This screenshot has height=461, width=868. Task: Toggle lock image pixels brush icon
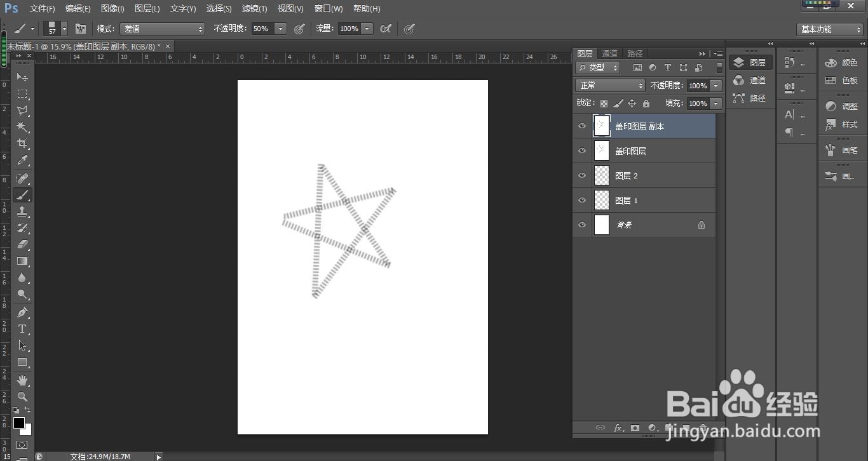618,104
